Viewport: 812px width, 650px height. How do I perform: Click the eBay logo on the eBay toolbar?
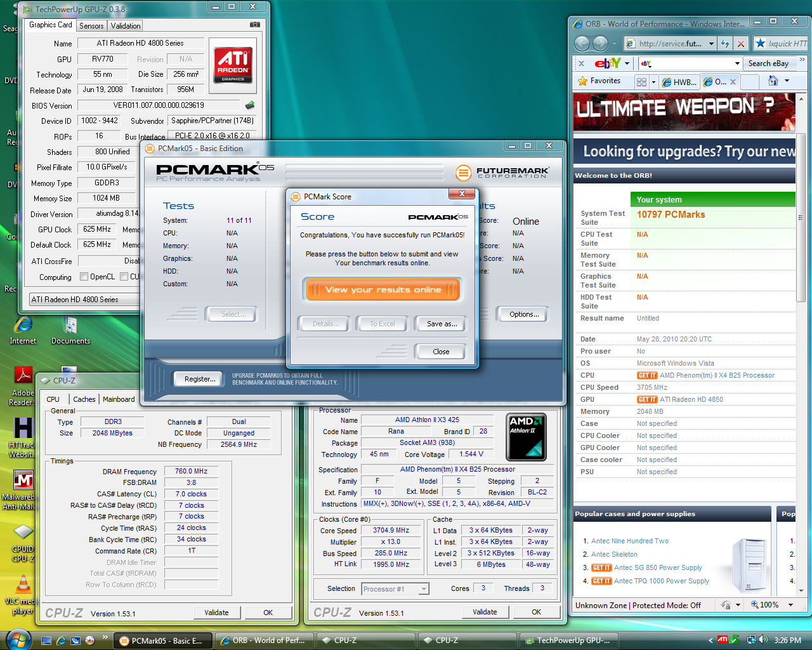coord(608,63)
